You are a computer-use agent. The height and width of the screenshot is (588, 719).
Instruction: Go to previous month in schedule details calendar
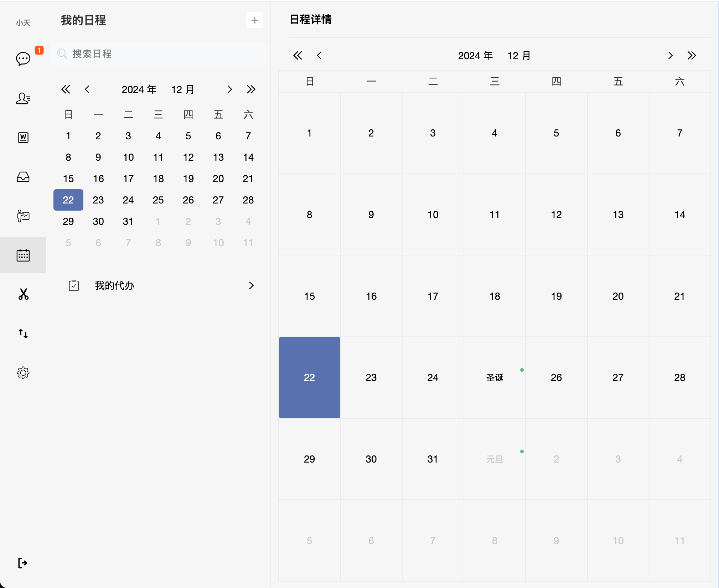click(x=319, y=56)
